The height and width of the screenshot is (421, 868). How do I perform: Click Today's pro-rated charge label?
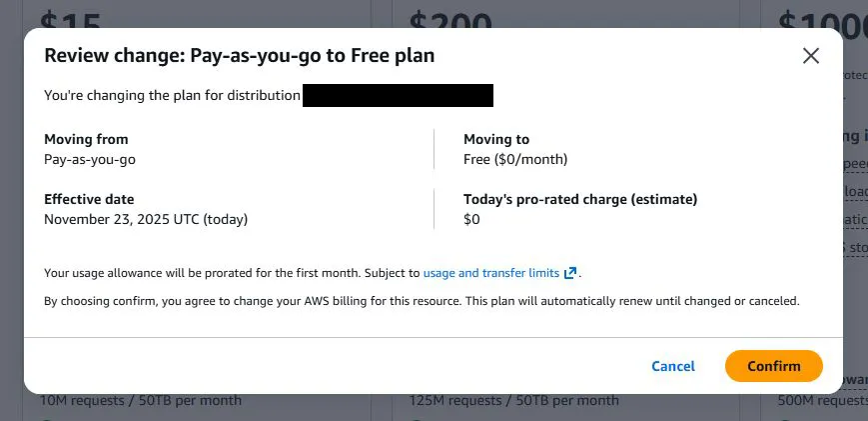(580, 199)
